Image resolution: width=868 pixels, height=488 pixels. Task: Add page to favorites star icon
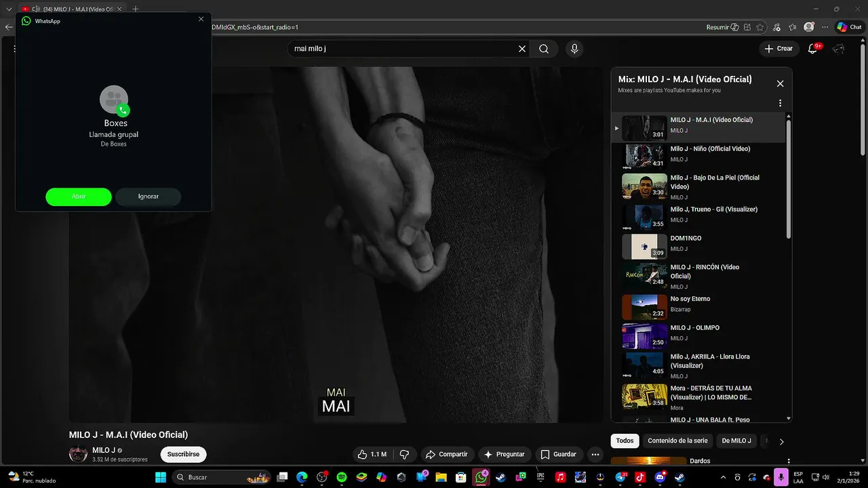click(760, 27)
